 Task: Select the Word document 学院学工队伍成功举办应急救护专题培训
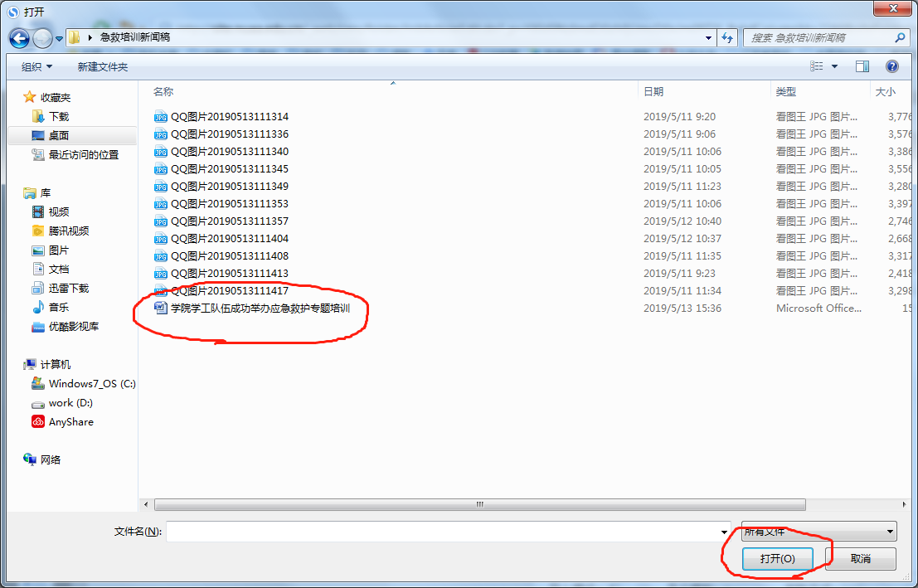(x=260, y=309)
